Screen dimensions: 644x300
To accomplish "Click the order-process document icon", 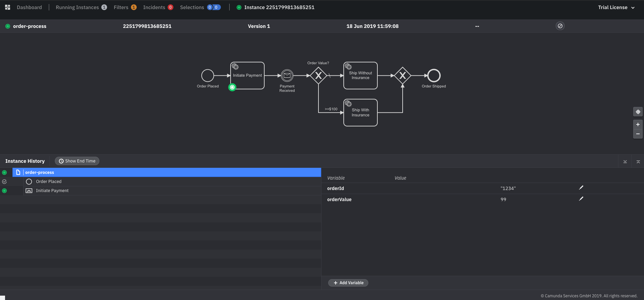I will coord(18,172).
